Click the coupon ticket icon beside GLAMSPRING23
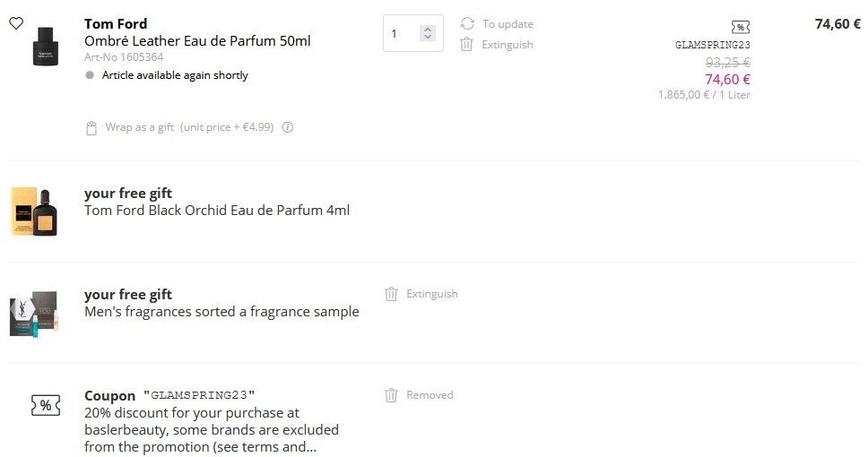This screenshot has height=457, width=868. [45, 405]
